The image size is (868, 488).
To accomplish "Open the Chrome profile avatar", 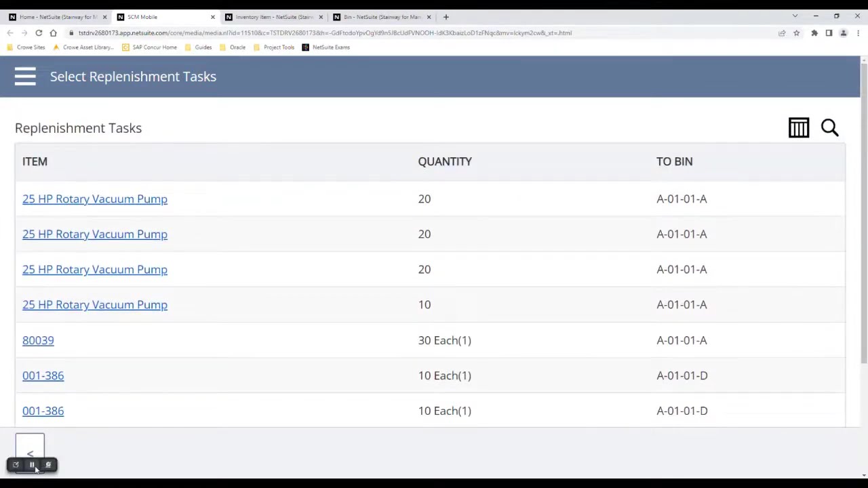I will point(844,33).
